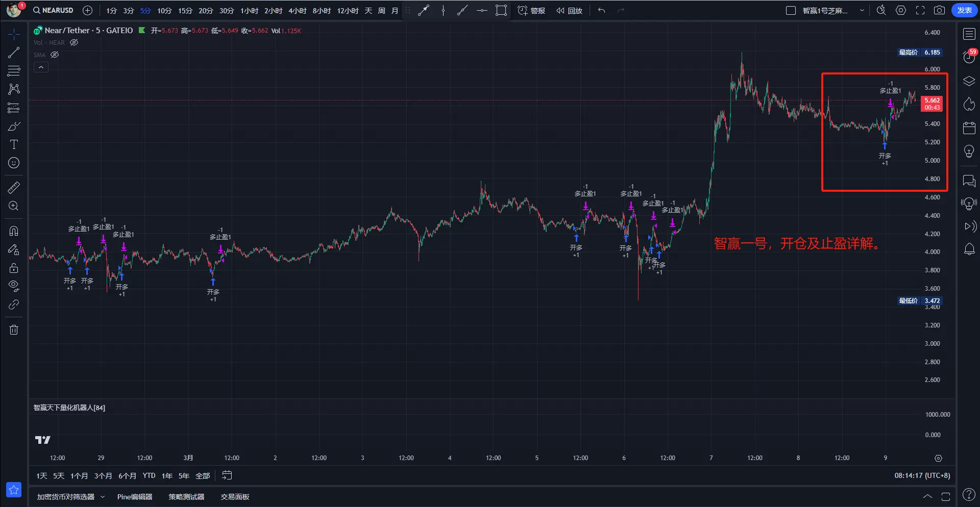Open the timezone clock 08:14:17 (UTC+8)
The image size is (980, 507).
click(922, 475)
